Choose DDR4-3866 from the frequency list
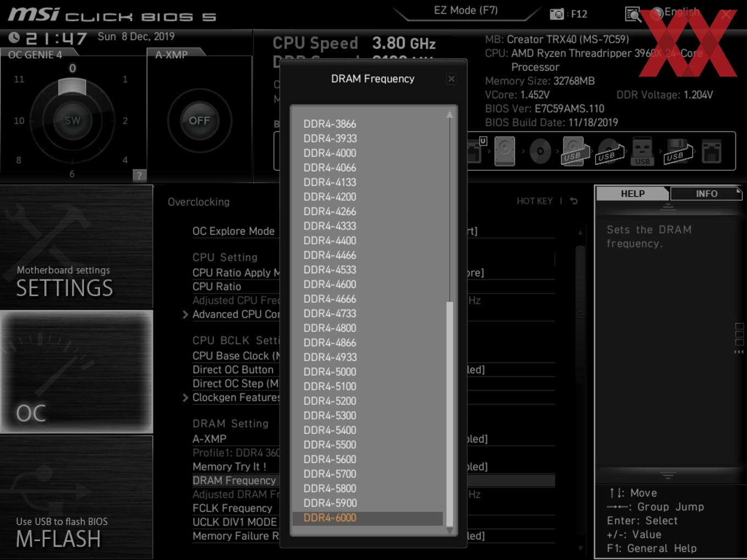 tap(330, 124)
